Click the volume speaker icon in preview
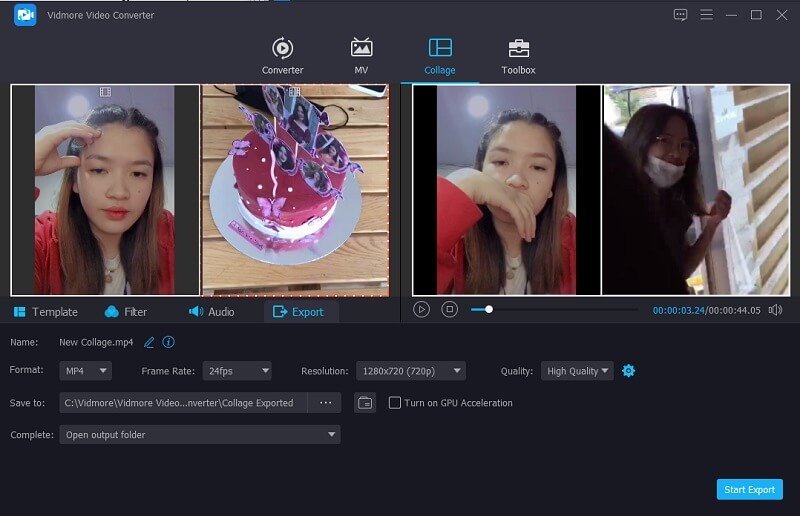Screen dimensions: 800x516 (x=775, y=310)
